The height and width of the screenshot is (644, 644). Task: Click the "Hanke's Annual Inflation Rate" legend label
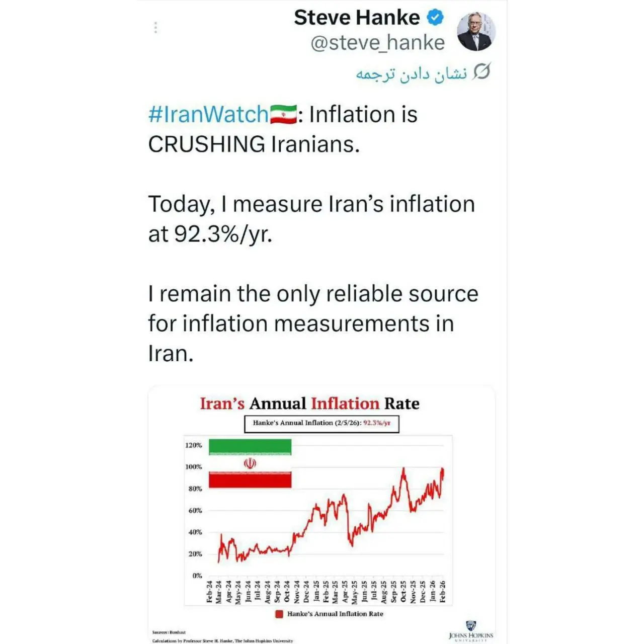tap(335, 614)
